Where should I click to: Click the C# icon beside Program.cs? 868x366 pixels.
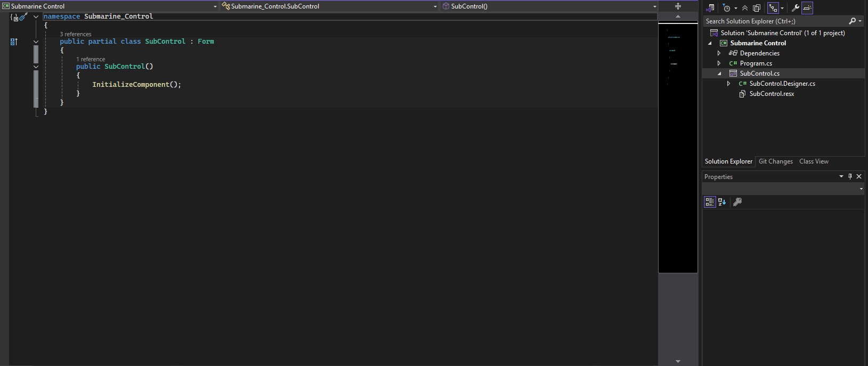click(x=733, y=63)
